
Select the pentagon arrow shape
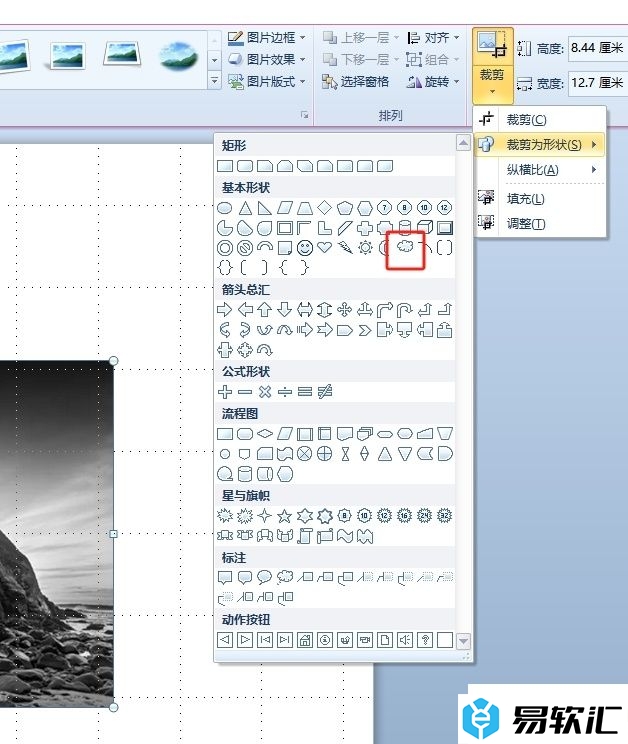point(344,330)
